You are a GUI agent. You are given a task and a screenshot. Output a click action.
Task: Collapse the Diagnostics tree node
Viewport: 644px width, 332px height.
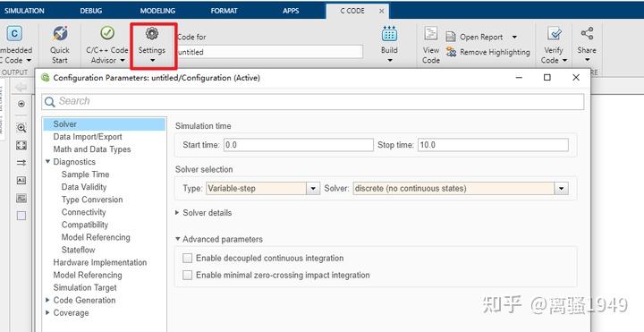(x=48, y=161)
